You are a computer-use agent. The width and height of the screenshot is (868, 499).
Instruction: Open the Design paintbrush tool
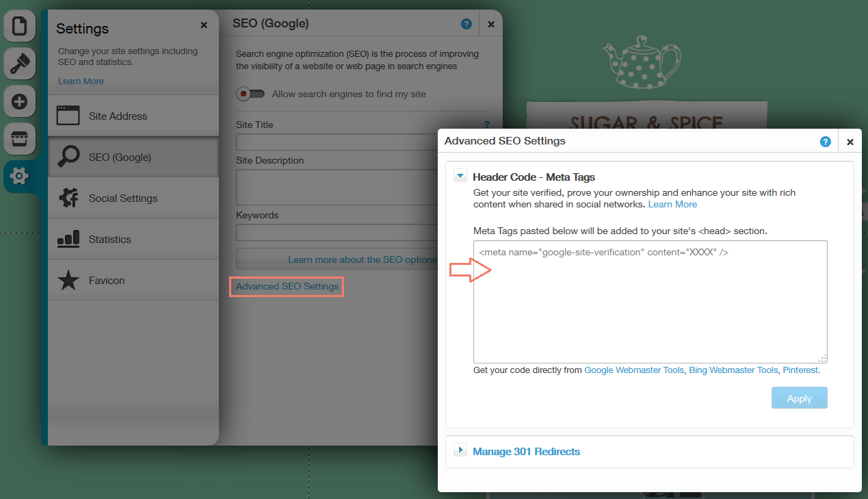coord(19,64)
